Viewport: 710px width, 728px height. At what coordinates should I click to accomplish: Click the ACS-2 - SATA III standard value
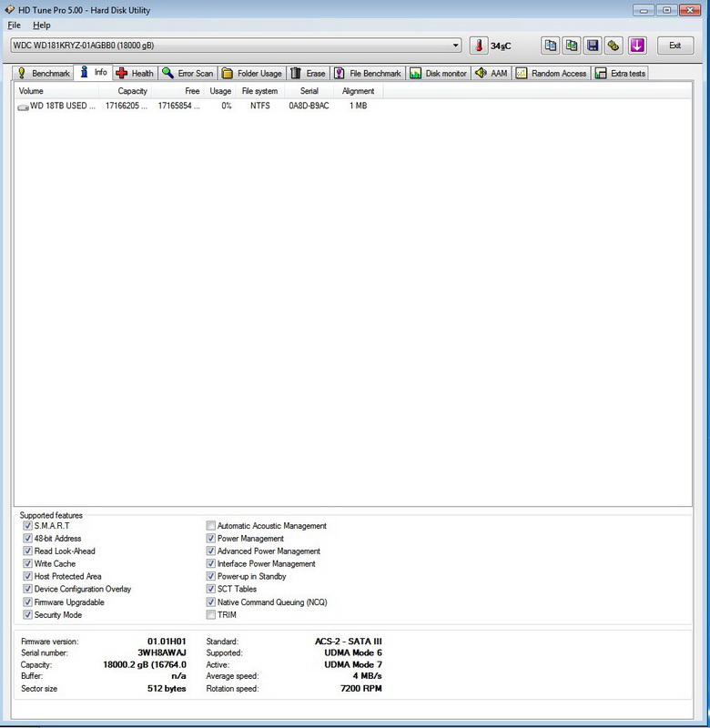349,642
